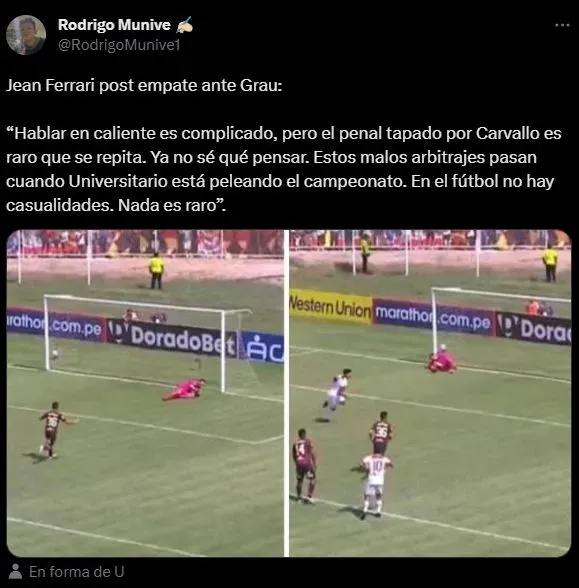Click the writing hand emoji after the name
Viewport: 579px width, 588px height.
[x=184, y=25]
